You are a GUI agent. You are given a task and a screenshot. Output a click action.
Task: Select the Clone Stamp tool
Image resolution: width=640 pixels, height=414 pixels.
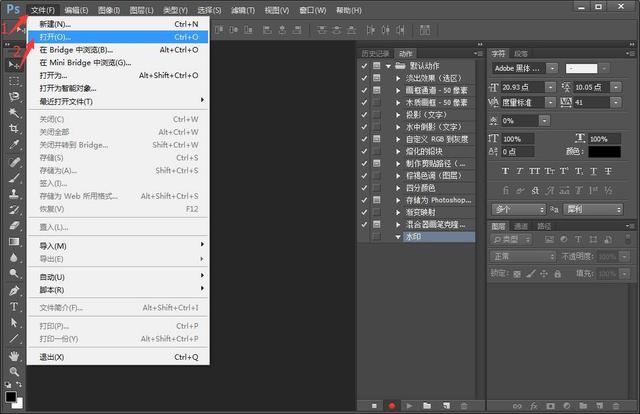[13, 194]
